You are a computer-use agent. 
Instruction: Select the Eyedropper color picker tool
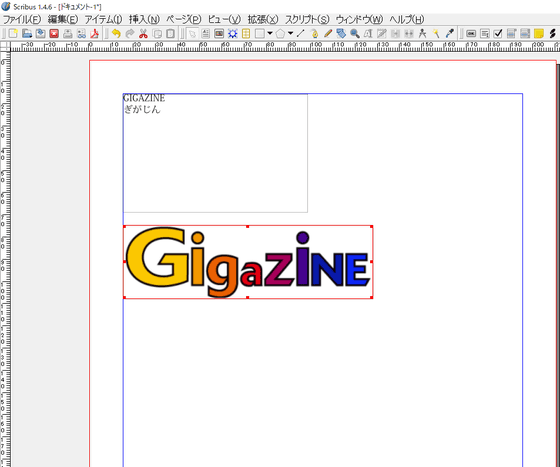click(x=450, y=34)
